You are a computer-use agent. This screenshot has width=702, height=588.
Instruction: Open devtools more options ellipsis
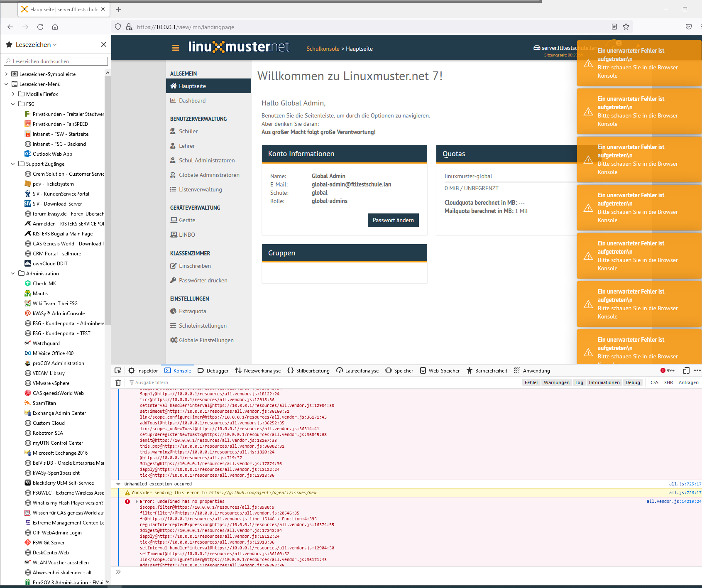(697, 371)
